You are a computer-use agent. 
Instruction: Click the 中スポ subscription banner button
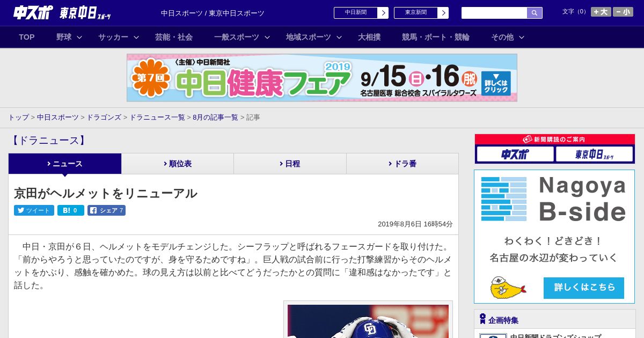[515, 155]
